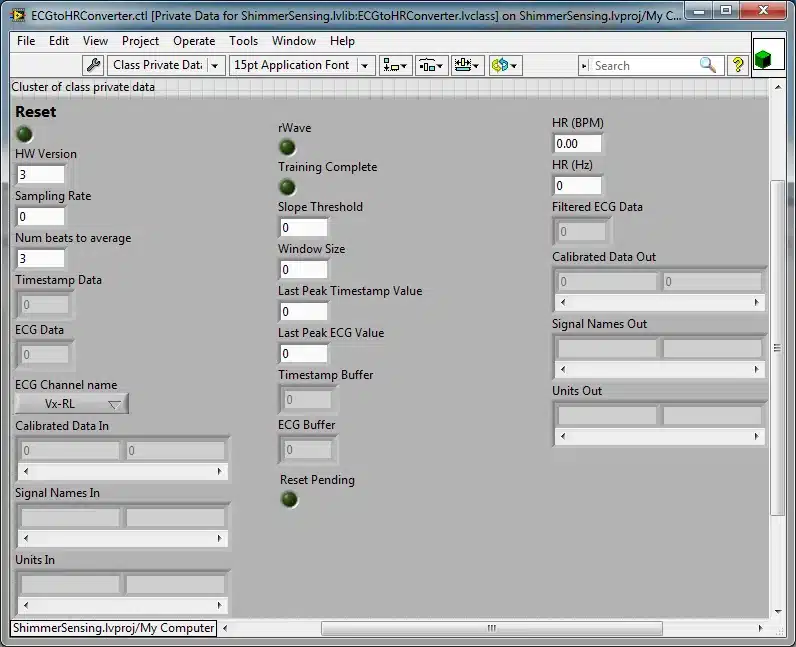Toggle the Reset LED indicator
The height and width of the screenshot is (647, 796).
24,135
